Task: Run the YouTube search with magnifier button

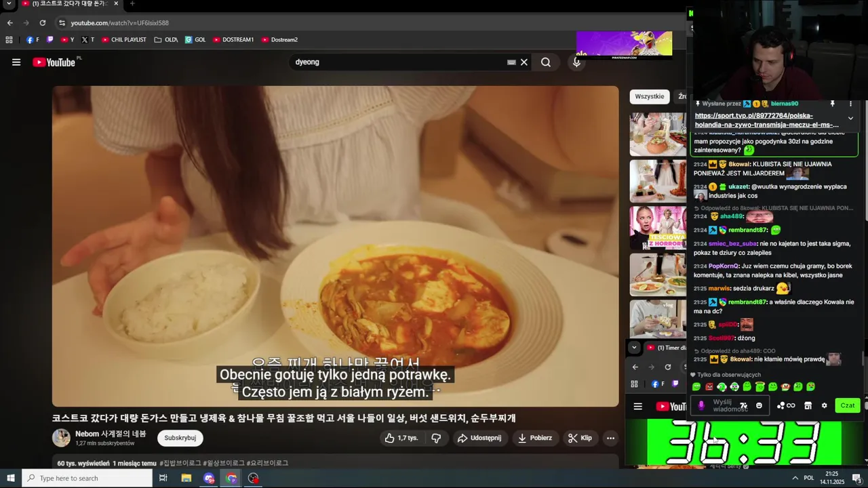Action: click(546, 62)
